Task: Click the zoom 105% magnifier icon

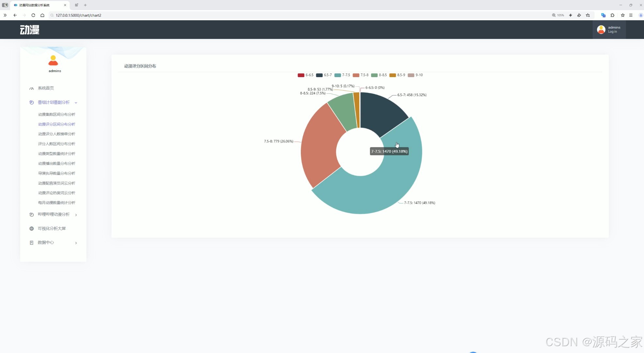Action: point(554,15)
